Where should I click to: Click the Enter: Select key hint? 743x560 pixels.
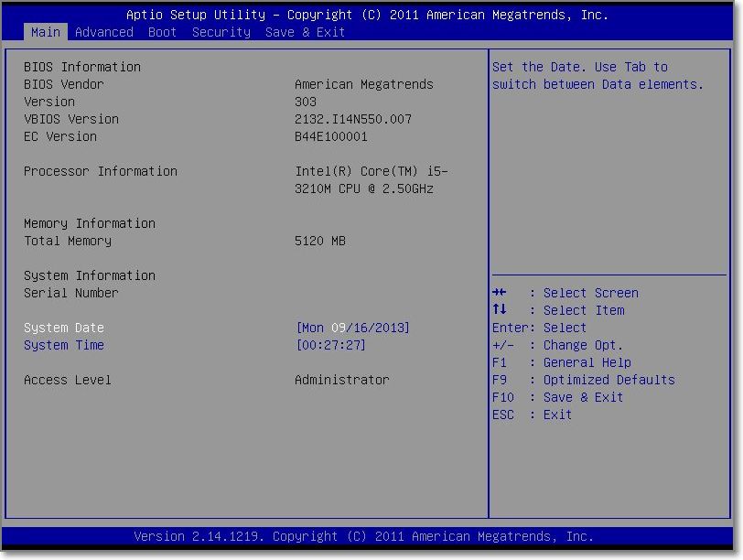click(539, 328)
